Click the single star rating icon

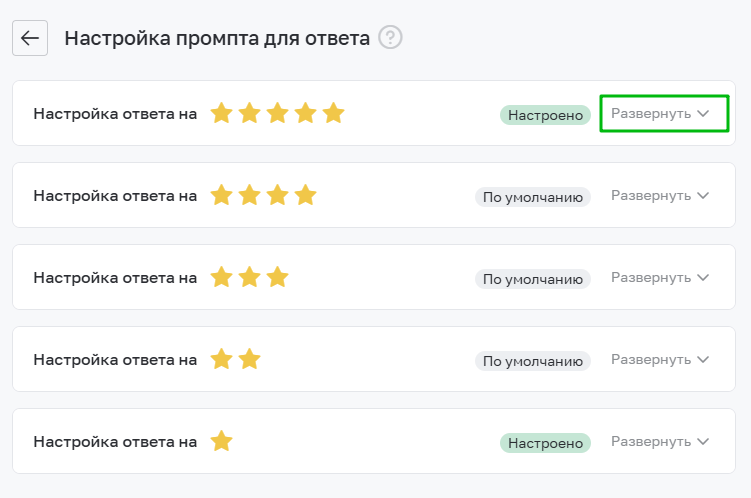coord(221,441)
